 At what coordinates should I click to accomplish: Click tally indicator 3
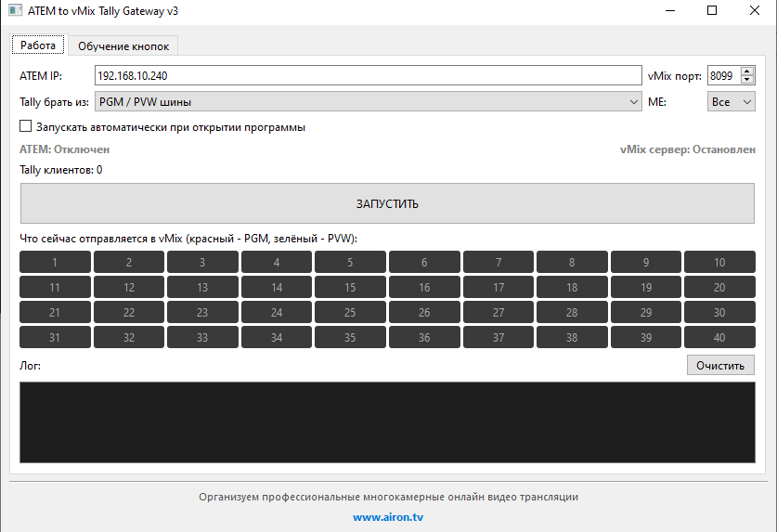(x=202, y=262)
